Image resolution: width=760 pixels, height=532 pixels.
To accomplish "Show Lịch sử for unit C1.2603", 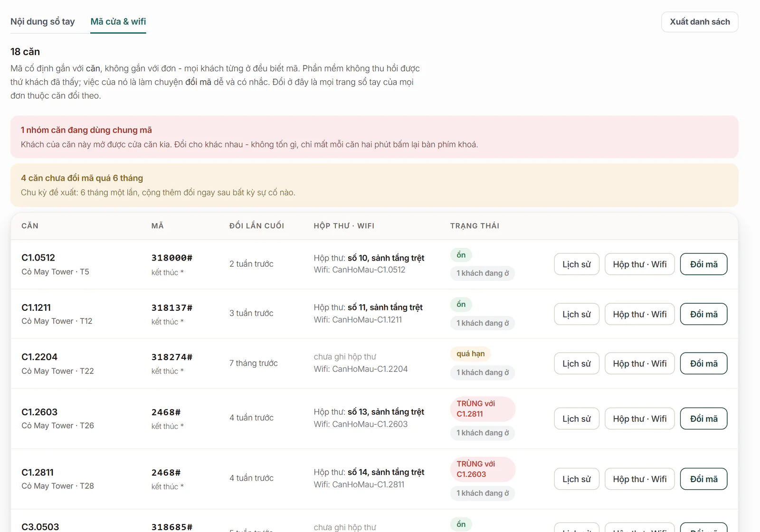I will 577,419.
